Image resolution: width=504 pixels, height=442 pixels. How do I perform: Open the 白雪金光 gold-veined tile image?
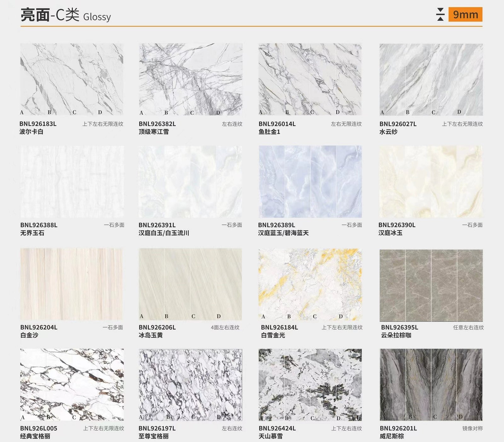310,284
